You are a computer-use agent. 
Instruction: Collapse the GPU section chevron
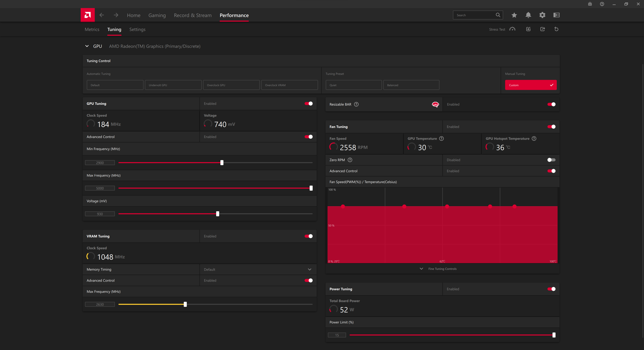click(87, 46)
